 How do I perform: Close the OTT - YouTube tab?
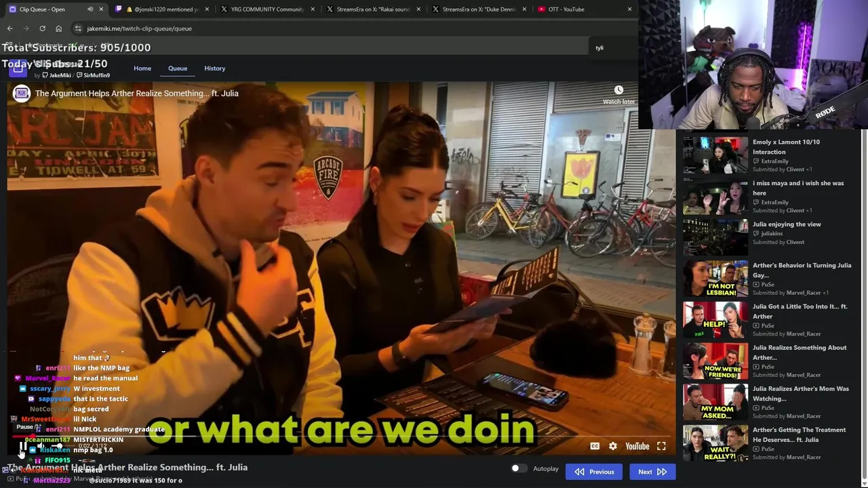(x=629, y=9)
